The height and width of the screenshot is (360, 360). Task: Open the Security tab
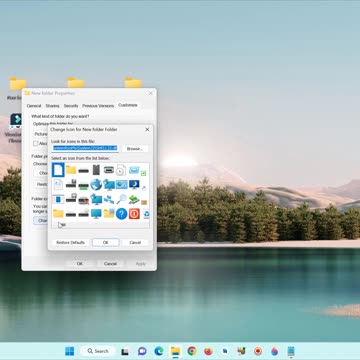coord(71,106)
